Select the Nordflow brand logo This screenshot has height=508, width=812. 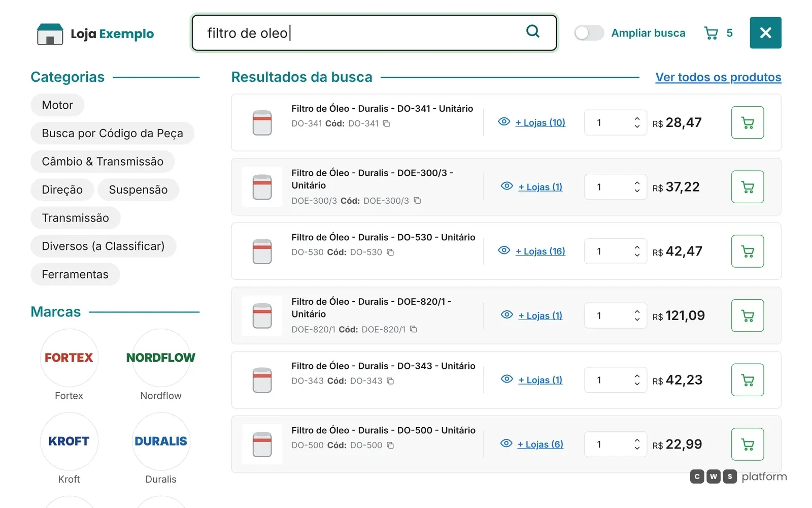[161, 358]
